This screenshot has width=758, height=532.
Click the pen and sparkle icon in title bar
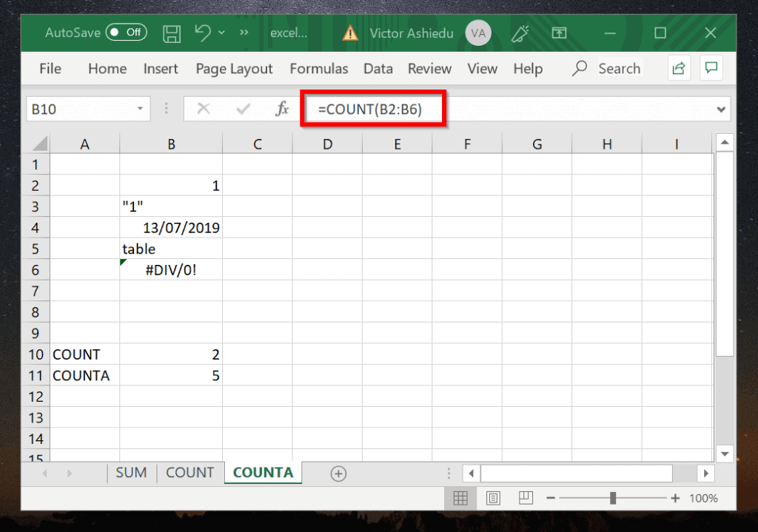click(520, 33)
